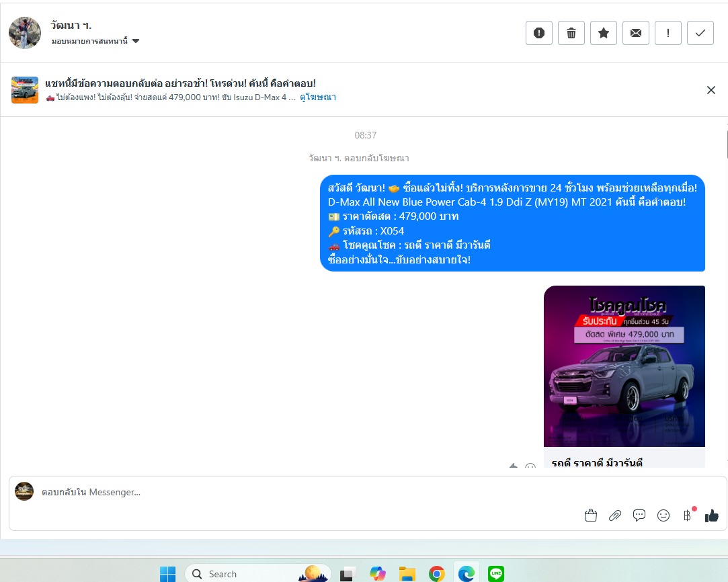The height and width of the screenshot is (582, 728).
Task: Mark conversation unread with envelope icon
Action: 636,33
